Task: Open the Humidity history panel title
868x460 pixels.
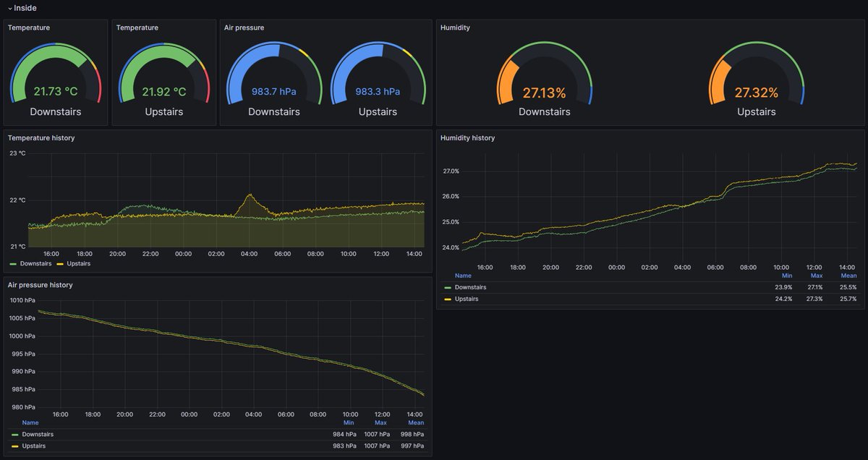Action: tap(467, 137)
